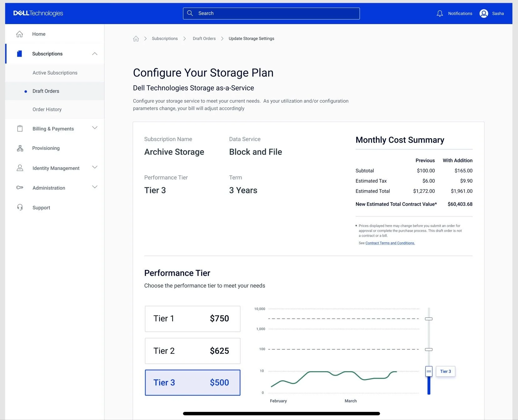
Task: Click the $1,272.00 previous estimated total
Action: [x=424, y=191]
